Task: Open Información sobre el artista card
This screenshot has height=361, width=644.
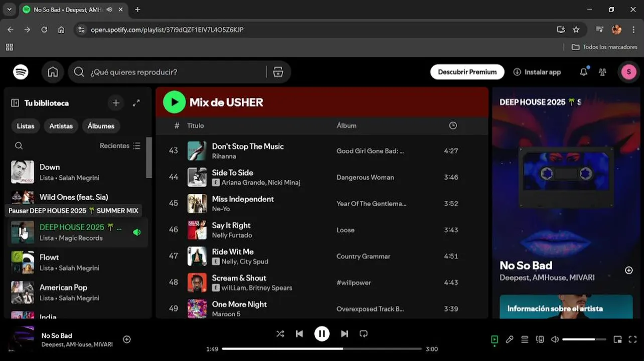Action: point(566,306)
